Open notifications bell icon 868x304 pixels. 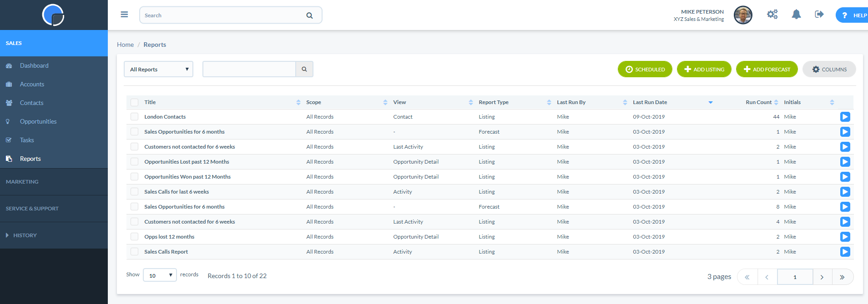[x=796, y=15]
